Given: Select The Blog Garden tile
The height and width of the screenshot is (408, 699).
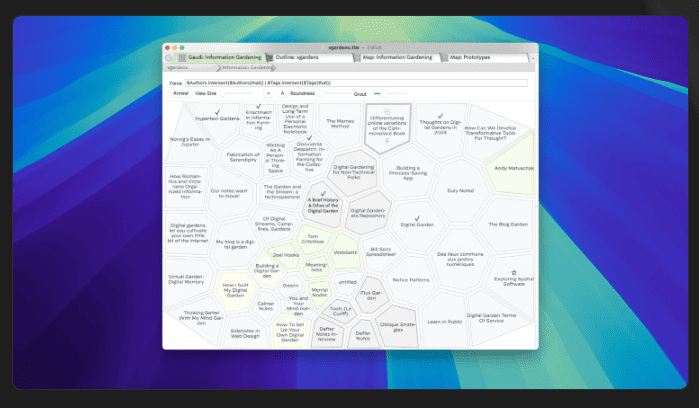Looking at the screenshot, I should 508,224.
